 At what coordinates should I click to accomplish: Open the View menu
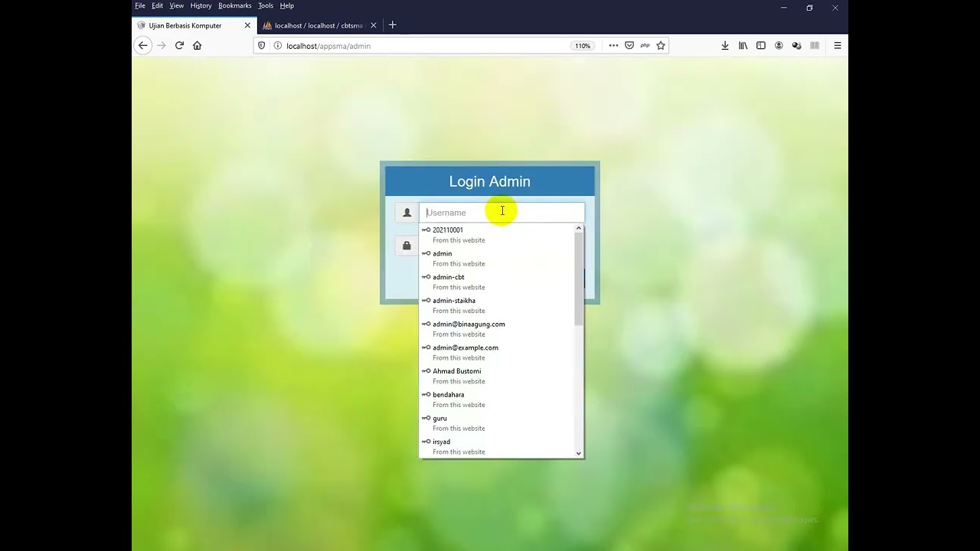(x=176, y=5)
